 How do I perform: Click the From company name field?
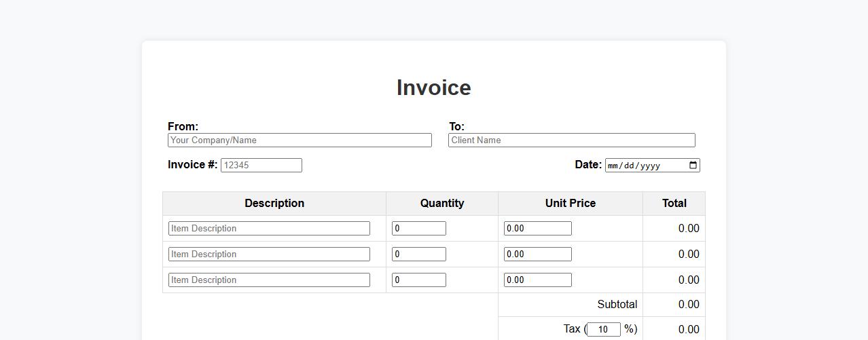300,140
